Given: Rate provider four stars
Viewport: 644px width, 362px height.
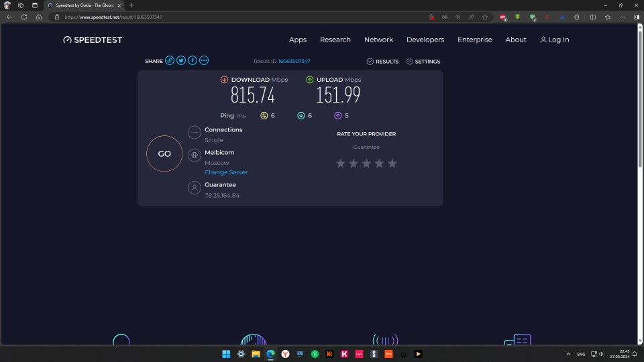Looking at the screenshot, I should pos(379,164).
